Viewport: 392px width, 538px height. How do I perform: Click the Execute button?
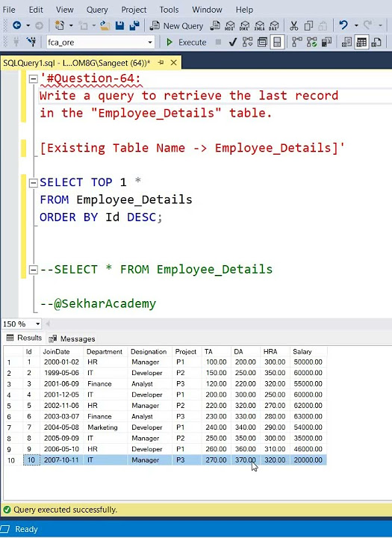[x=186, y=42]
